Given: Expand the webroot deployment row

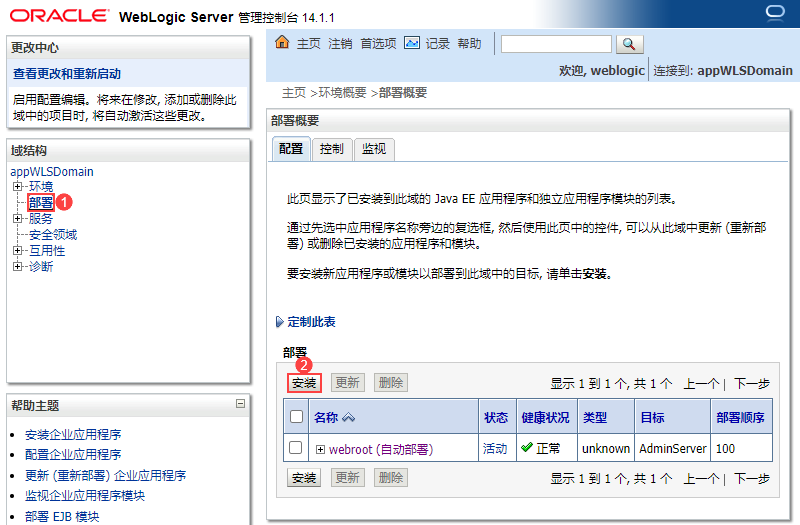Looking at the screenshot, I should click(320, 449).
